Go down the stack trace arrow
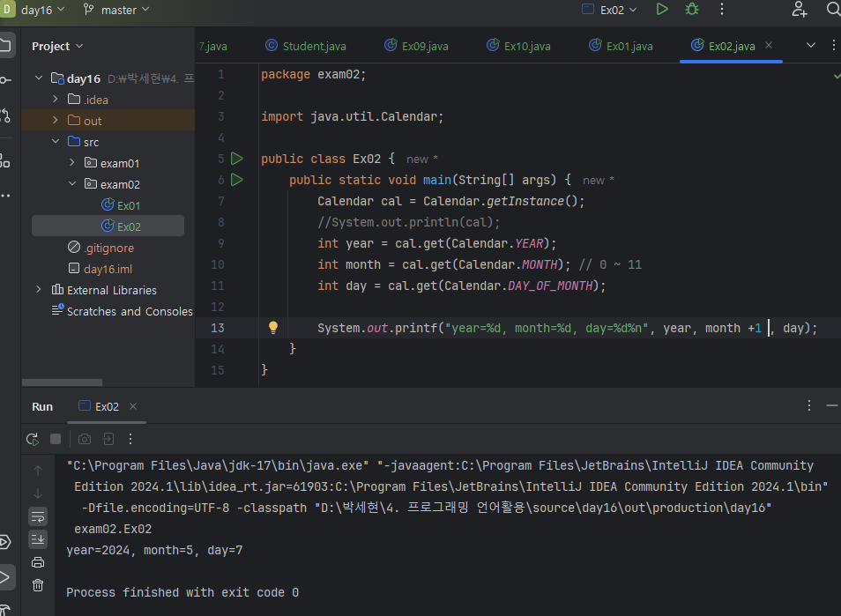The height and width of the screenshot is (616, 841). pyautogui.click(x=38, y=494)
